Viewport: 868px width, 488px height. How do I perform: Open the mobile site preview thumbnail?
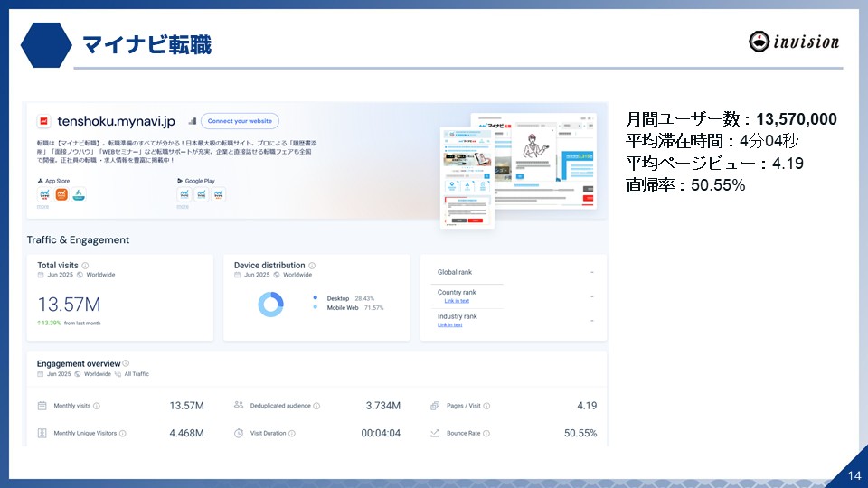tap(467, 177)
